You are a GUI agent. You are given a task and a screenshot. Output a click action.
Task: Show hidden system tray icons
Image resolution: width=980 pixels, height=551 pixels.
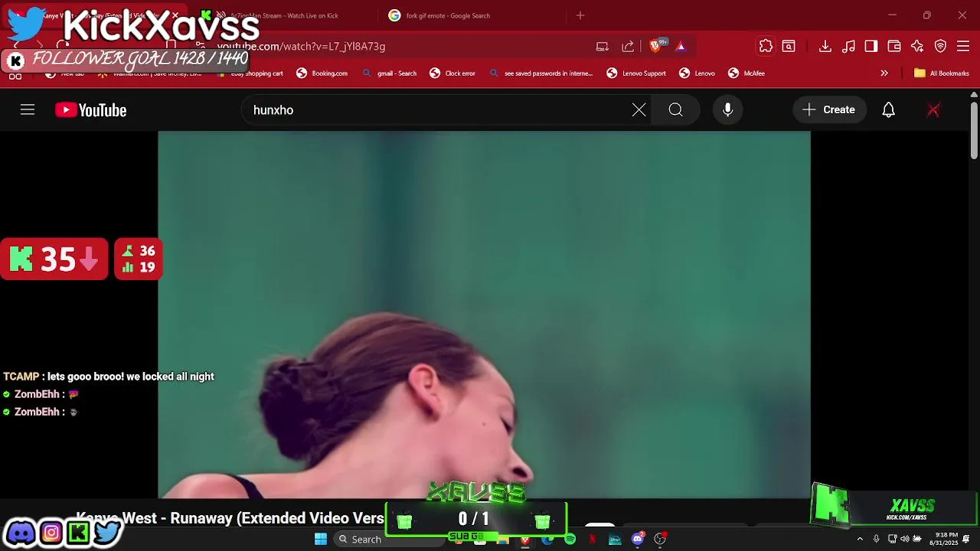[x=860, y=540]
